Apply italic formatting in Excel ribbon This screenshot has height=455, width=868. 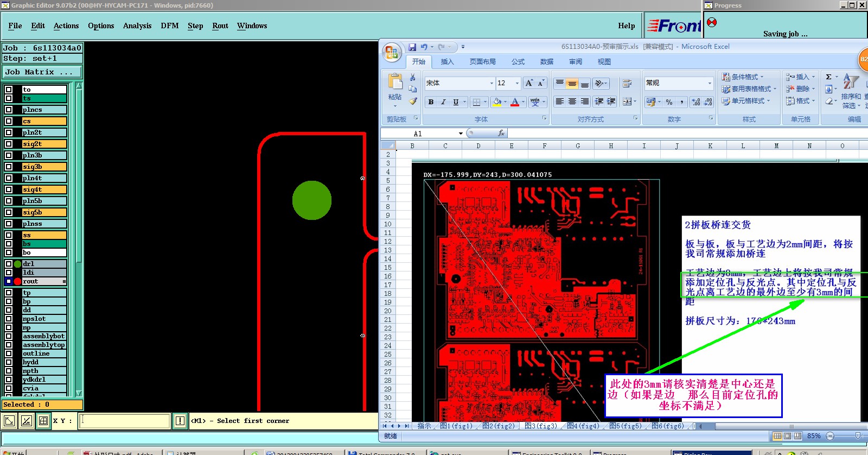click(443, 102)
